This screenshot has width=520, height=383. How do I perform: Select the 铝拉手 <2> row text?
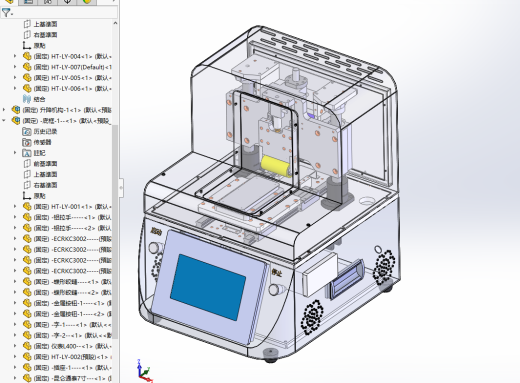[73, 228]
